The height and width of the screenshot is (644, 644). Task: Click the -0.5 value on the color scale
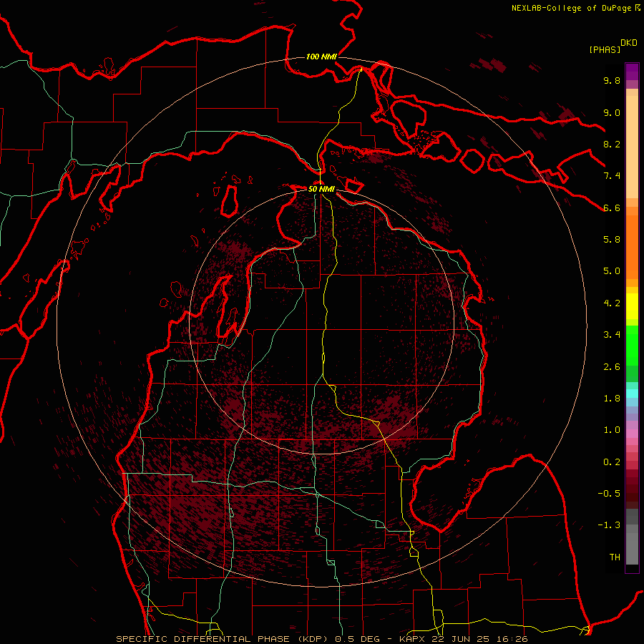point(609,494)
